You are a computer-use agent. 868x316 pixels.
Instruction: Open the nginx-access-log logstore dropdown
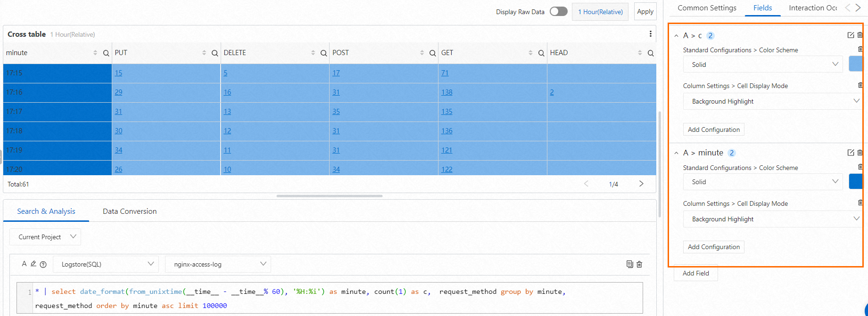tap(218, 264)
